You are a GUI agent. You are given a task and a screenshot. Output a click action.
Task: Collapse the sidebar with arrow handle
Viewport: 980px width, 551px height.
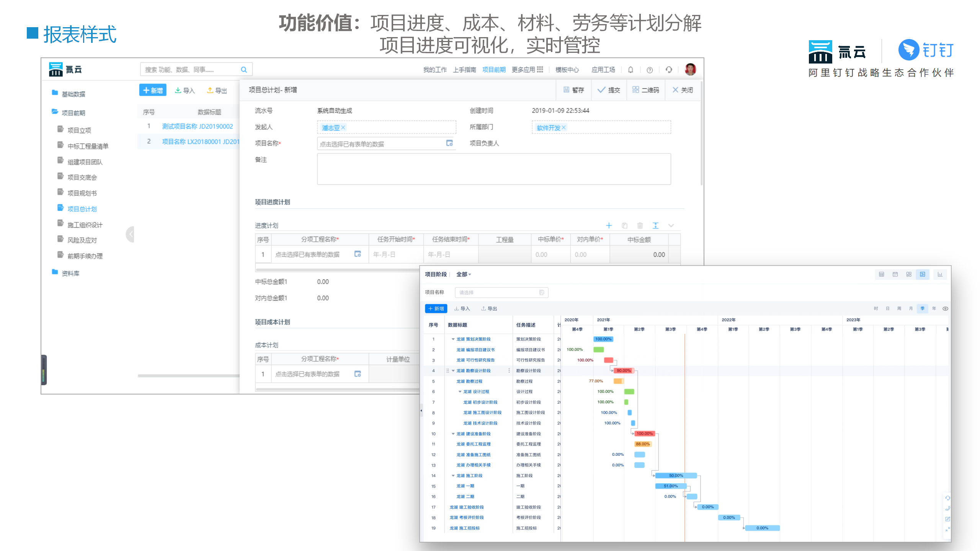(131, 234)
